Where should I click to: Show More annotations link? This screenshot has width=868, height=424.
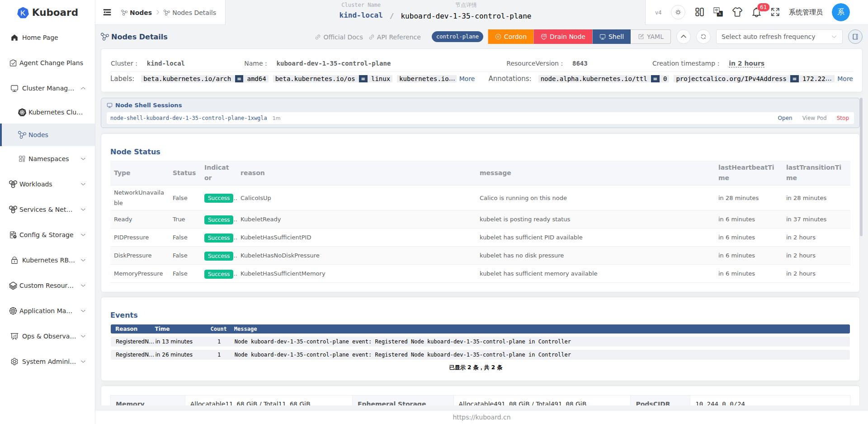coord(845,79)
